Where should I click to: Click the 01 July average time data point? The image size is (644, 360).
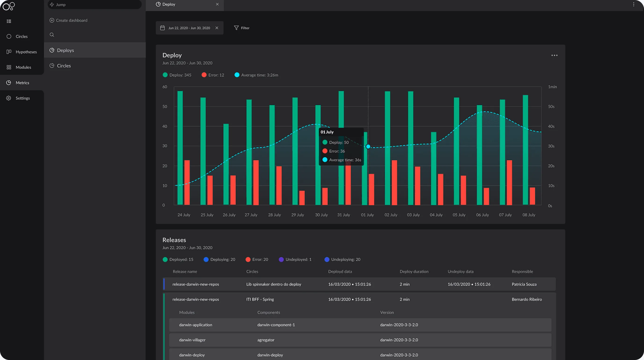click(368, 147)
